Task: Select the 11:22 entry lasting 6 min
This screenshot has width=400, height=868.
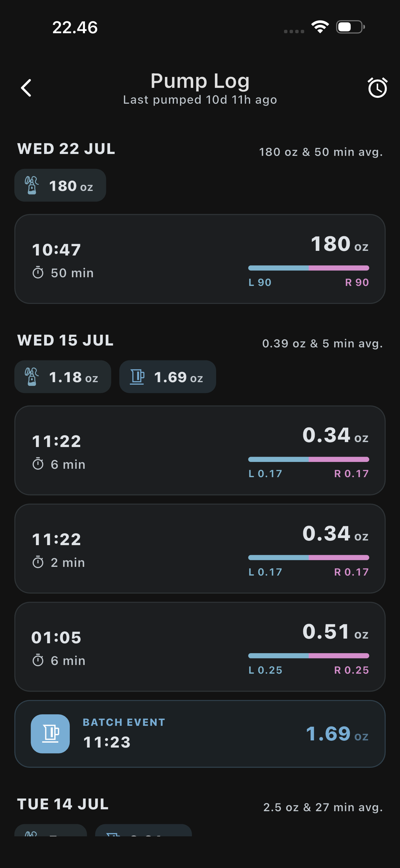Action: coord(200,450)
